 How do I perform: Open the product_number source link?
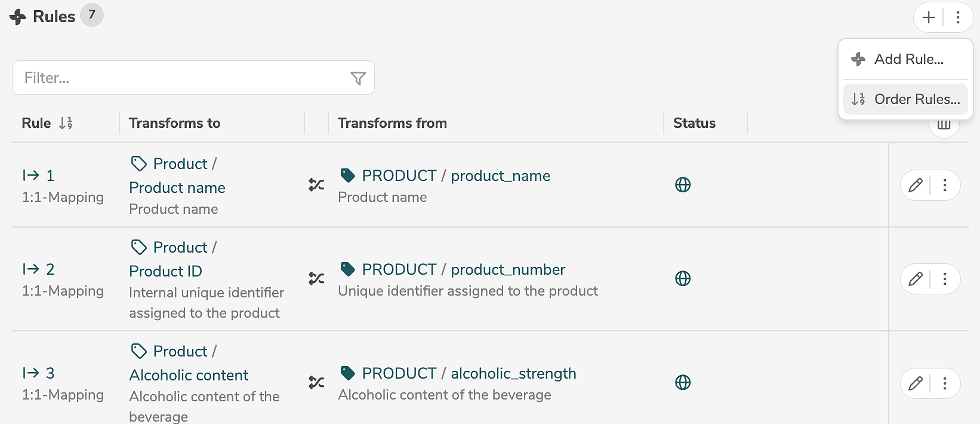pos(507,269)
